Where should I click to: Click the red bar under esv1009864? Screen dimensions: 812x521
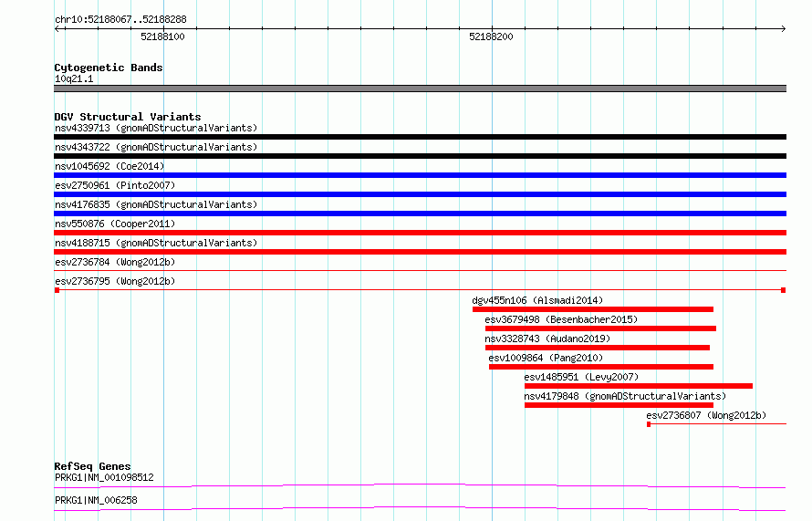(x=601, y=367)
